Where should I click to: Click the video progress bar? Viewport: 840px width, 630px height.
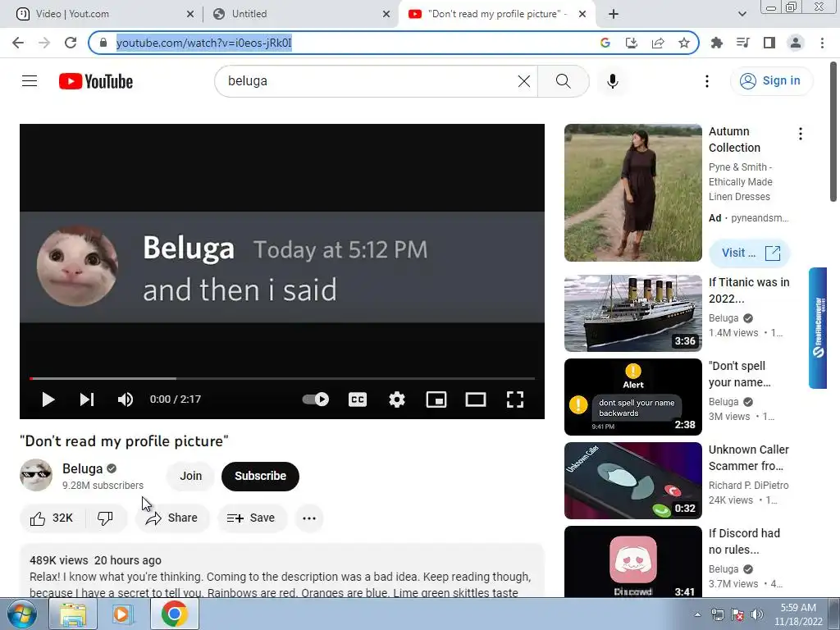[282, 378]
